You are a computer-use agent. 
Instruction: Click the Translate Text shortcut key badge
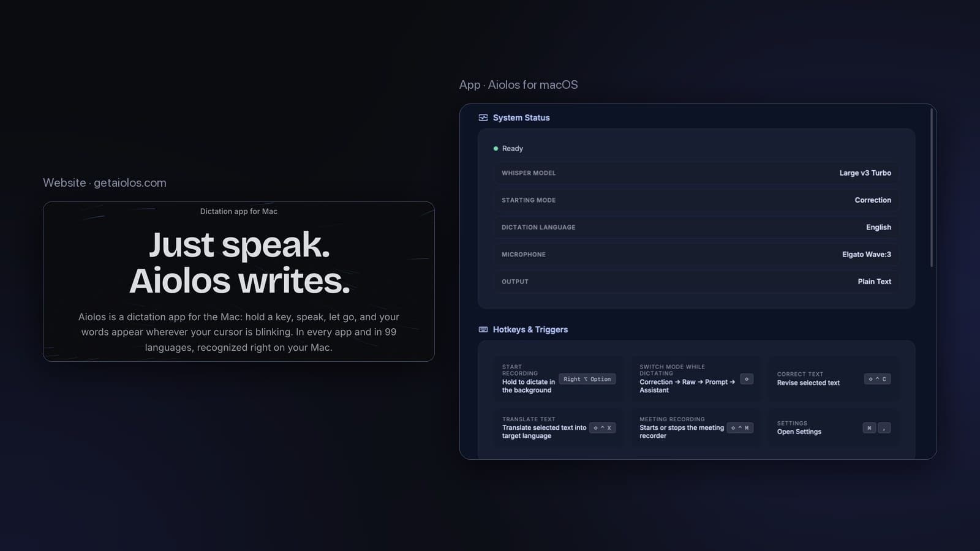[602, 428]
